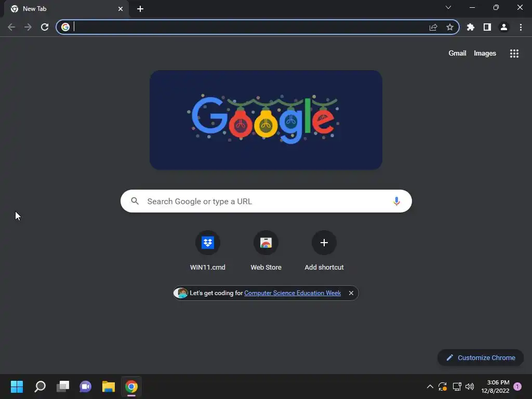Reload the page with the refresh icon
Viewport: 532px width, 399px height.
45,27
